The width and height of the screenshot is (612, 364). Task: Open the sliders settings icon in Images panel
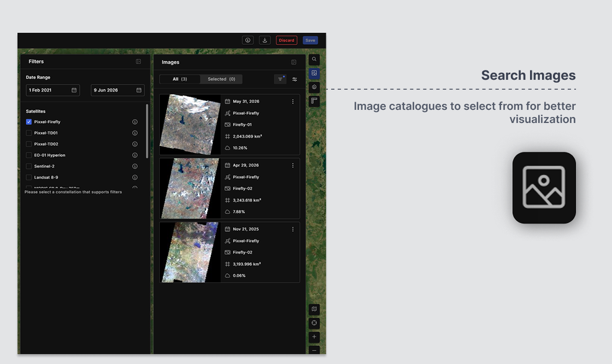pos(295,79)
